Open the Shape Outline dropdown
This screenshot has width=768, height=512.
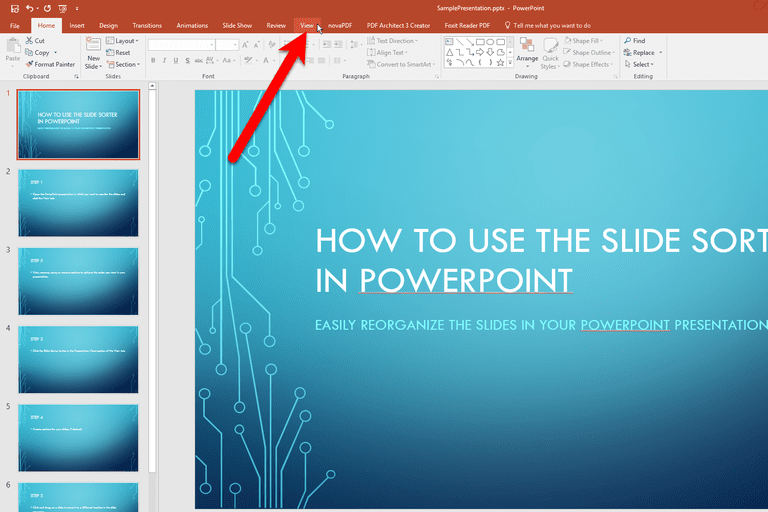pyautogui.click(x=589, y=52)
